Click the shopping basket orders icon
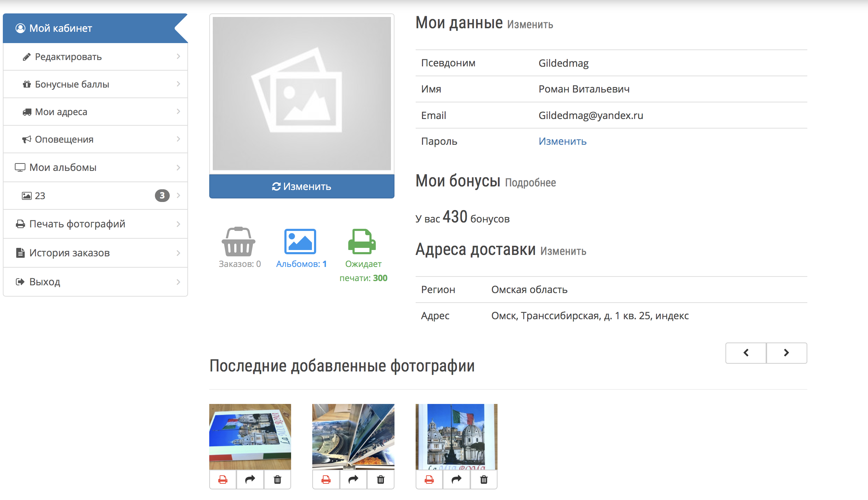The width and height of the screenshot is (868, 500). pos(239,242)
